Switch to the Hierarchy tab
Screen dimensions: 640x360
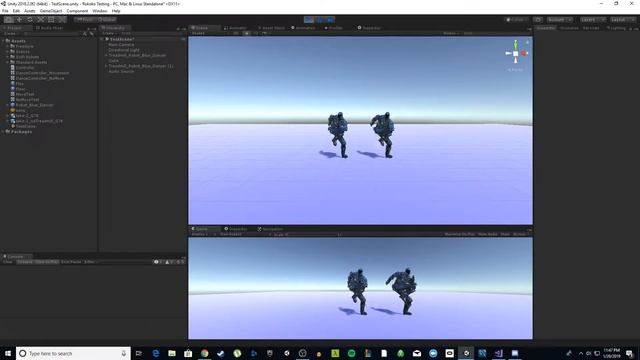pos(114,28)
